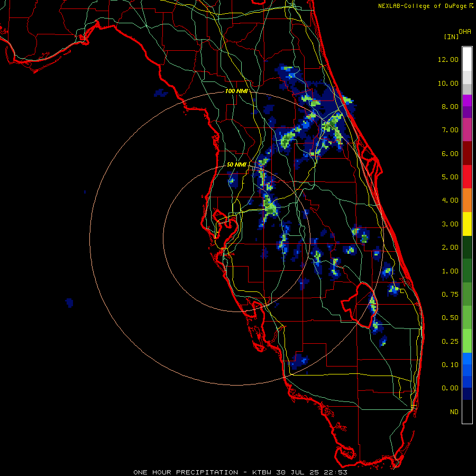
Task: Click the 0.50 legend value
Action: 450,318
